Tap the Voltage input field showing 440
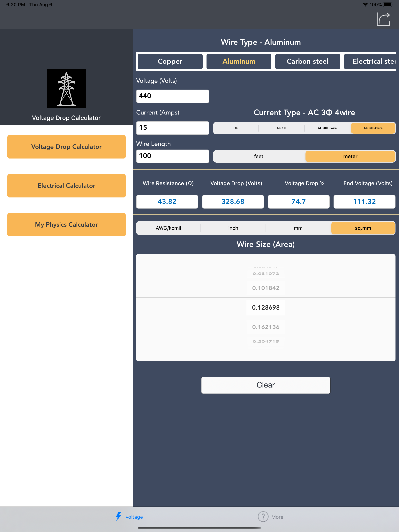The width and height of the screenshot is (399, 532). pos(172,96)
